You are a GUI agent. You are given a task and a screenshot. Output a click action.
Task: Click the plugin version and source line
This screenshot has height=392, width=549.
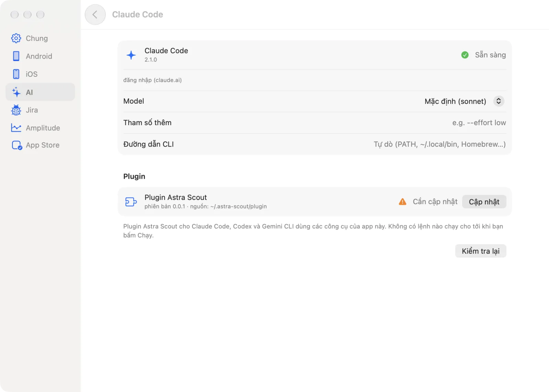[x=206, y=206]
